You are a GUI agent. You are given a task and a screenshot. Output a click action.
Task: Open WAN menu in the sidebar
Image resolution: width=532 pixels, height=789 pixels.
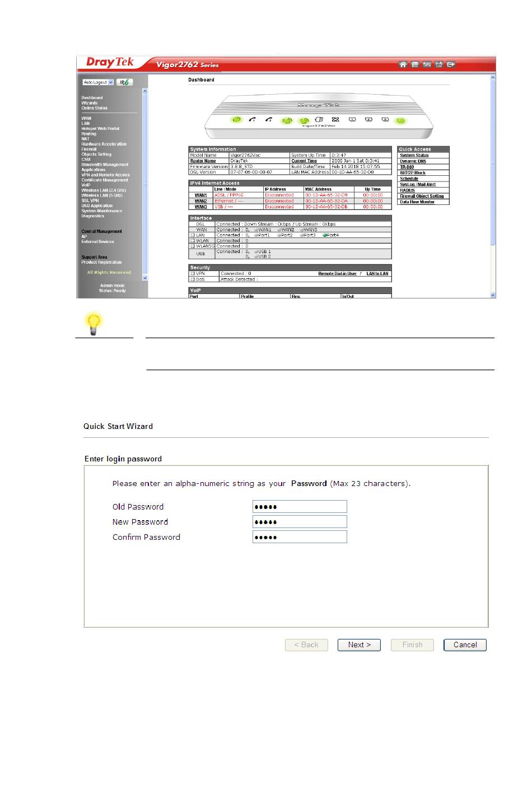click(x=86, y=119)
